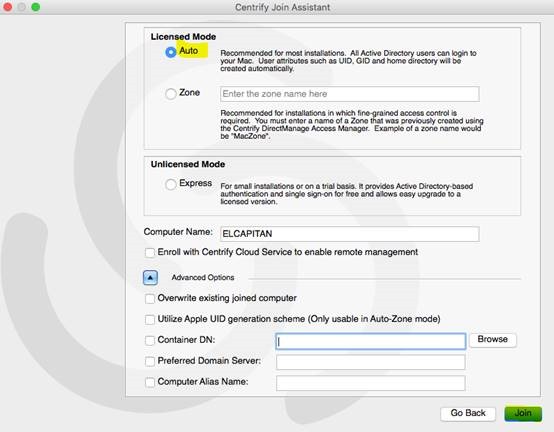This screenshot has height=432, width=554.
Task: Click the Unlicensed Mode heading text
Action: pos(188,164)
